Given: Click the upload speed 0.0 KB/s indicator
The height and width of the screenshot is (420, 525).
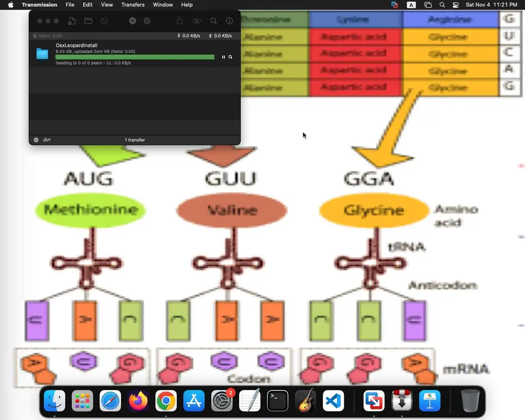Looking at the screenshot, I should coord(220,36).
